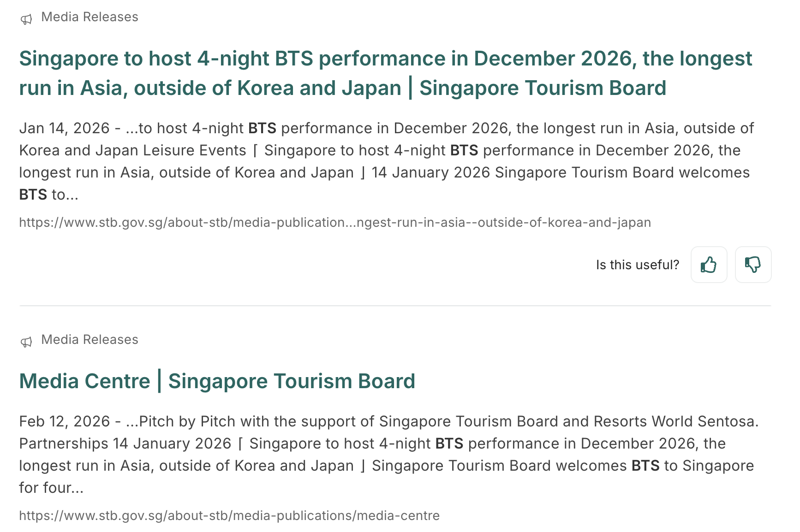Click the Feb 12, 2026 date text
The image size is (800, 532).
point(64,421)
